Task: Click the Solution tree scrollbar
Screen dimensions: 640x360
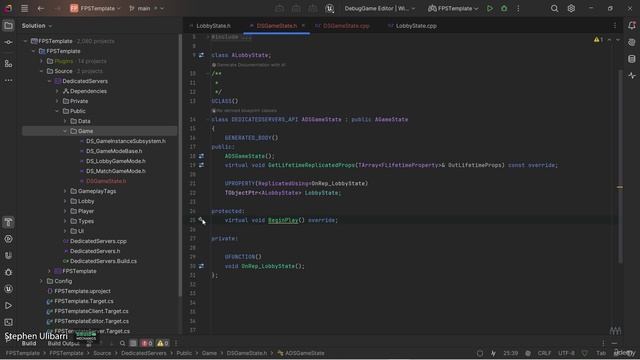Action: (x=180, y=165)
